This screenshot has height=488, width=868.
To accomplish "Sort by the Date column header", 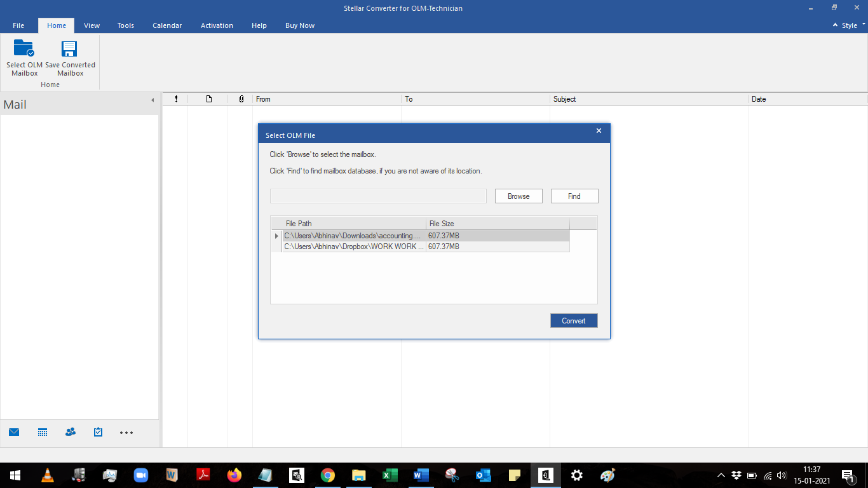I will 808,99.
